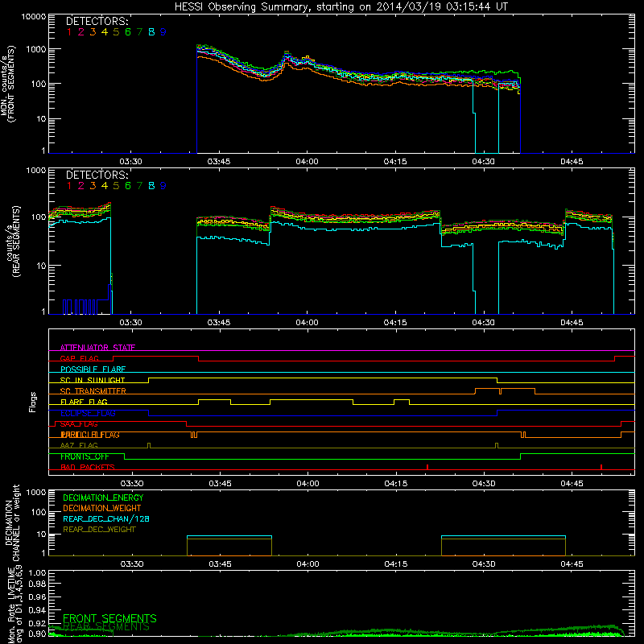Select the SC_IN_SUNLIGHT flag label

93,380
